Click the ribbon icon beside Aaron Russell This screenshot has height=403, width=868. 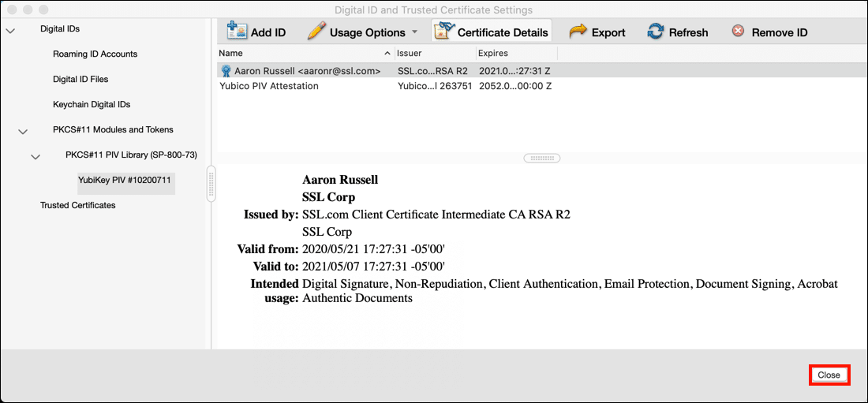pyautogui.click(x=226, y=71)
